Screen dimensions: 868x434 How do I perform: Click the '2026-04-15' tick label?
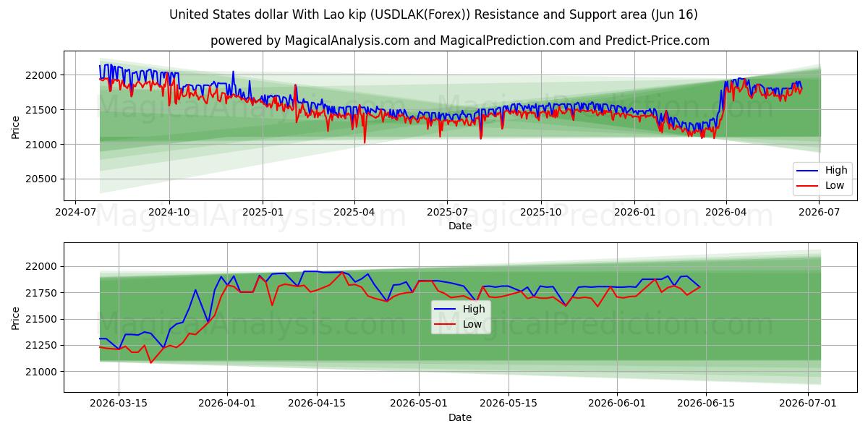317,404
